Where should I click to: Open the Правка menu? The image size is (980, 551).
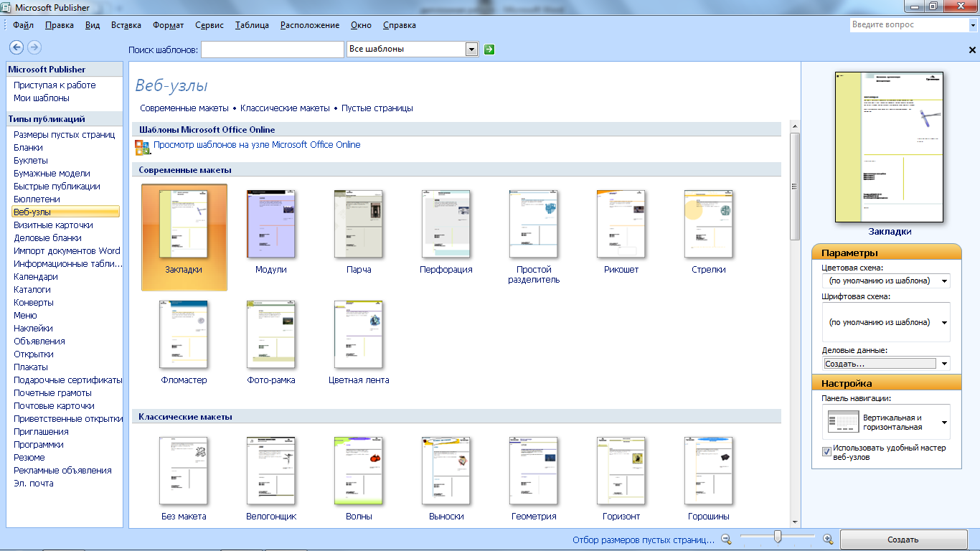click(x=60, y=25)
